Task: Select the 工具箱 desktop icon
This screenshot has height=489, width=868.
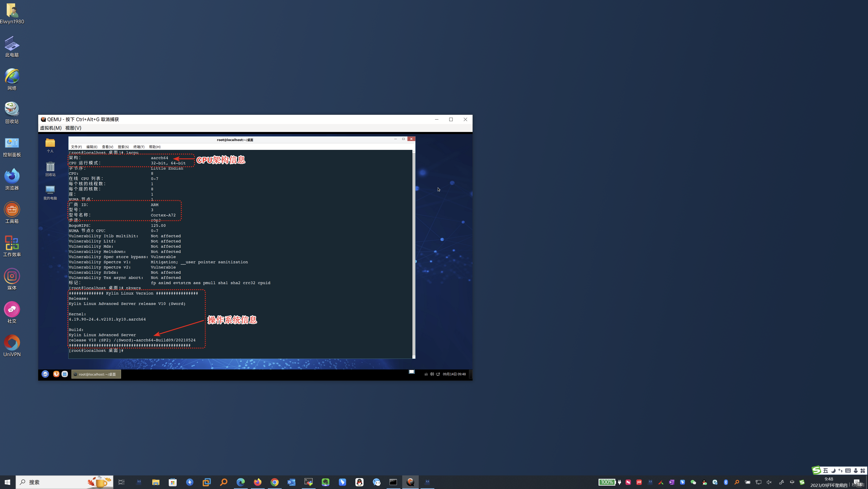Action: coord(12,213)
